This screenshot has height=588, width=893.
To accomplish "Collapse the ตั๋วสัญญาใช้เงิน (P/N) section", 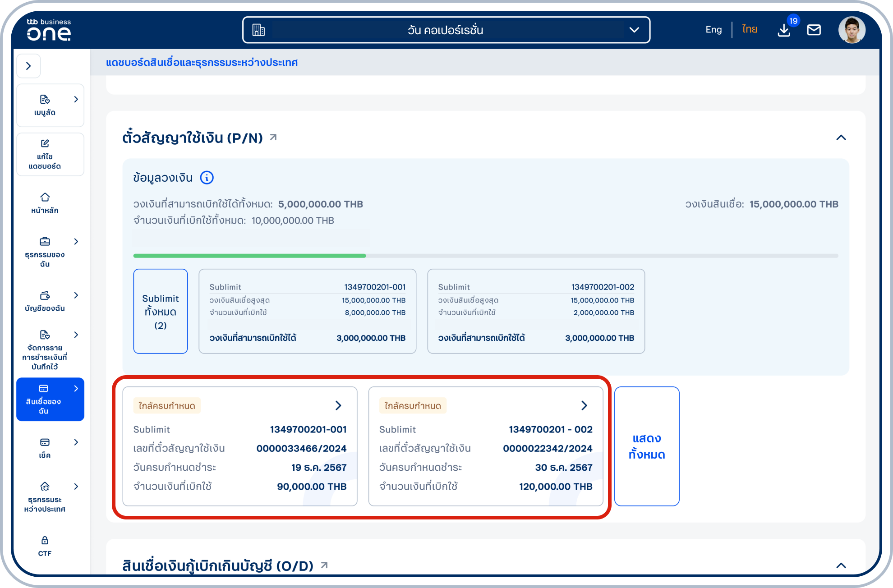I will (841, 138).
